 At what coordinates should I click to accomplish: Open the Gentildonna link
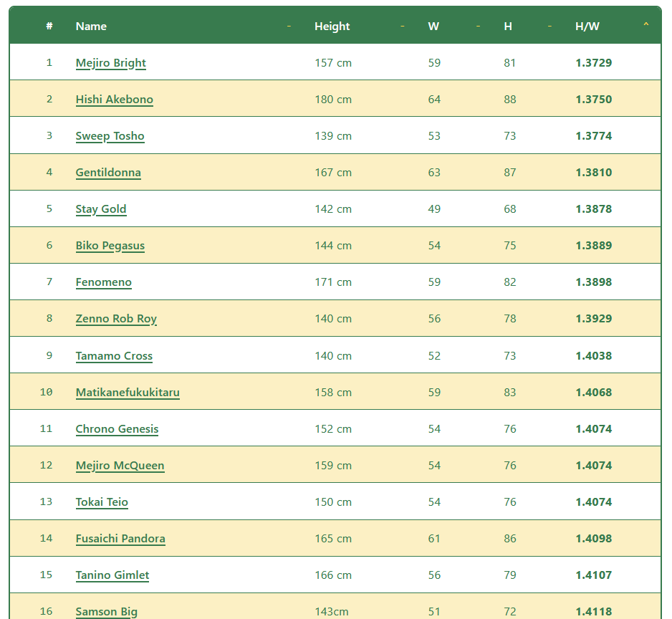coord(108,173)
